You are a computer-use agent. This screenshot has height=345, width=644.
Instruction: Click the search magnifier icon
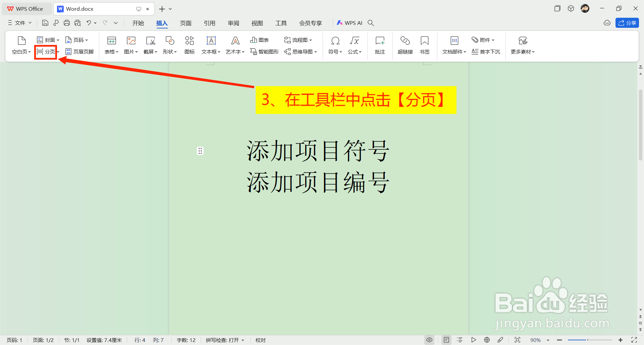371,23
